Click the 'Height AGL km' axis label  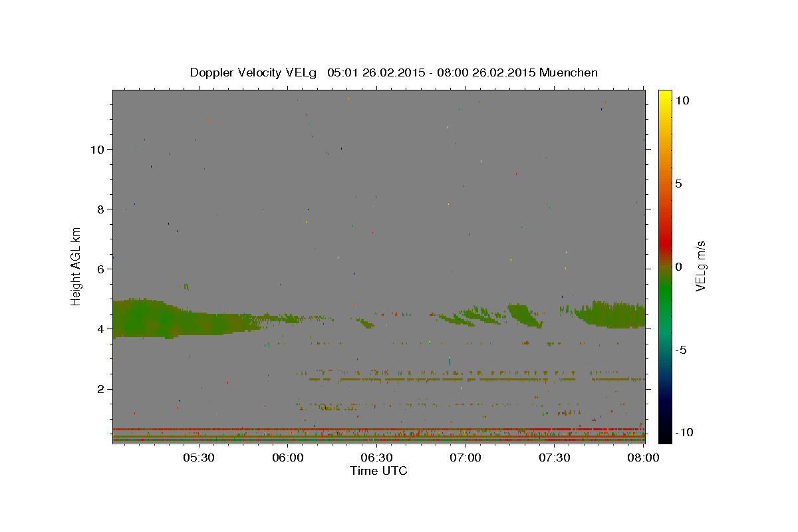coord(76,266)
